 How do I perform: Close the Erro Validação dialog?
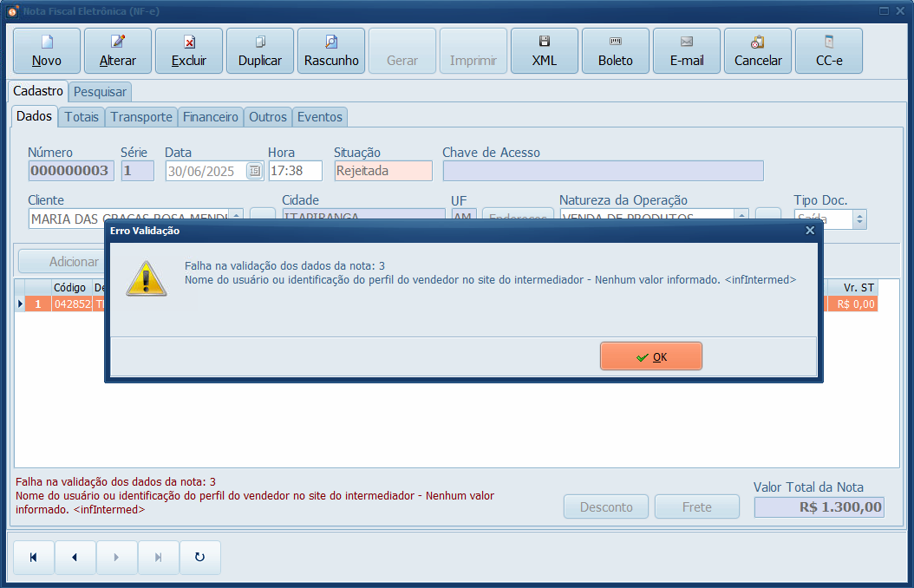click(x=810, y=231)
